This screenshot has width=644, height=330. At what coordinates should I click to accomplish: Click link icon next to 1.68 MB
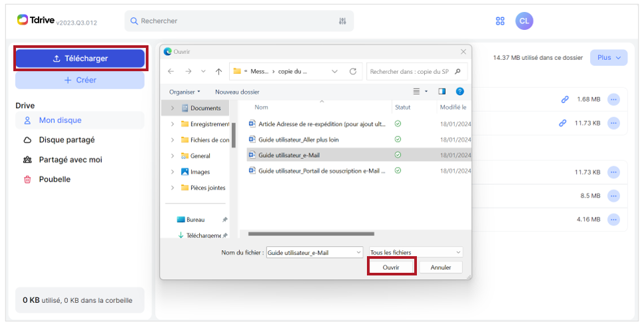[x=565, y=99]
